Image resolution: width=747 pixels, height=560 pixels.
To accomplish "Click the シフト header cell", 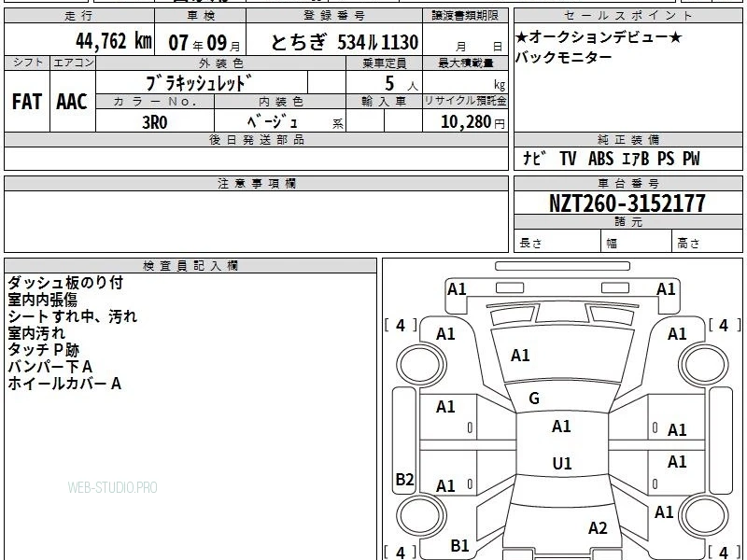I will pyautogui.click(x=27, y=63).
